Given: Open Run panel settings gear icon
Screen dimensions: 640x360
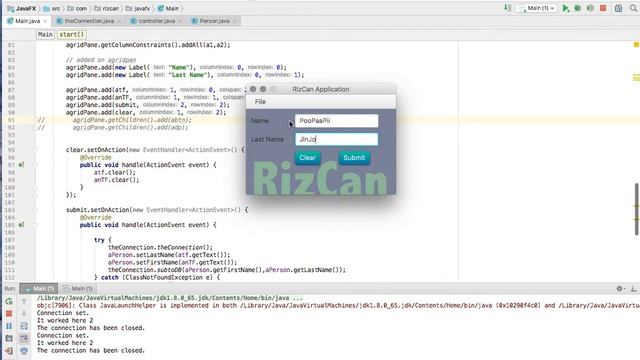Looking at the screenshot, I should click(x=620, y=289).
